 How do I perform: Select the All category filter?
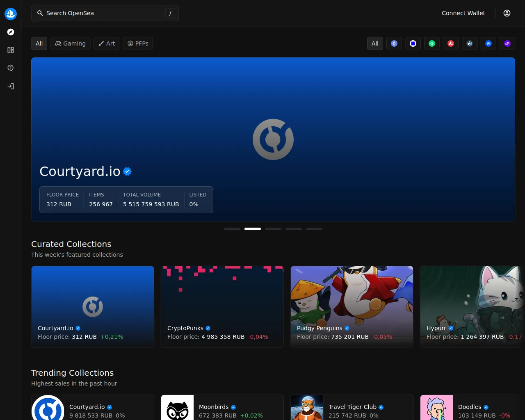point(39,43)
